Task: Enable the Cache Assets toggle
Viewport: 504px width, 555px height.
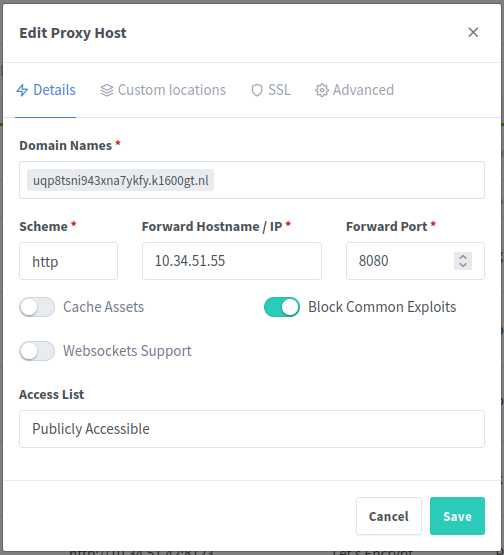Action: coord(37,307)
